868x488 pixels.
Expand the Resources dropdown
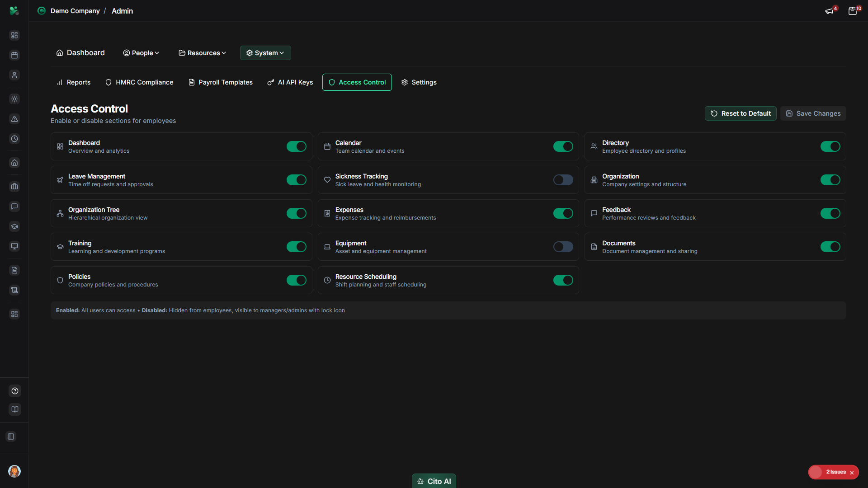(202, 53)
